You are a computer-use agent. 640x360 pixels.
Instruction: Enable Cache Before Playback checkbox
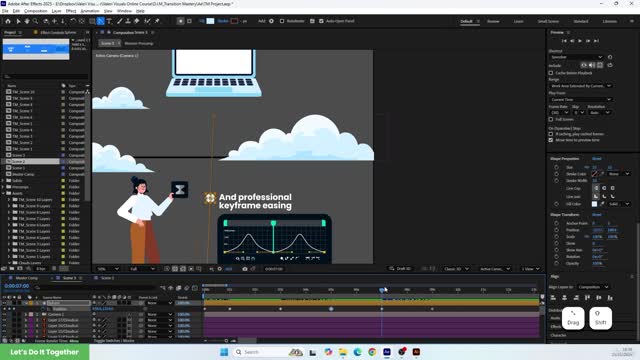click(551, 73)
